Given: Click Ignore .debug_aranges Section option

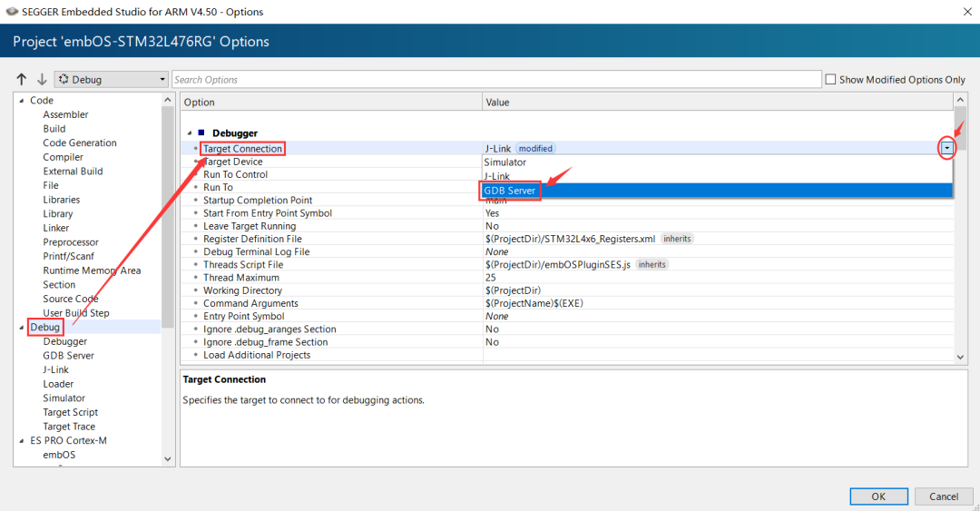Looking at the screenshot, I should [269, 329].
